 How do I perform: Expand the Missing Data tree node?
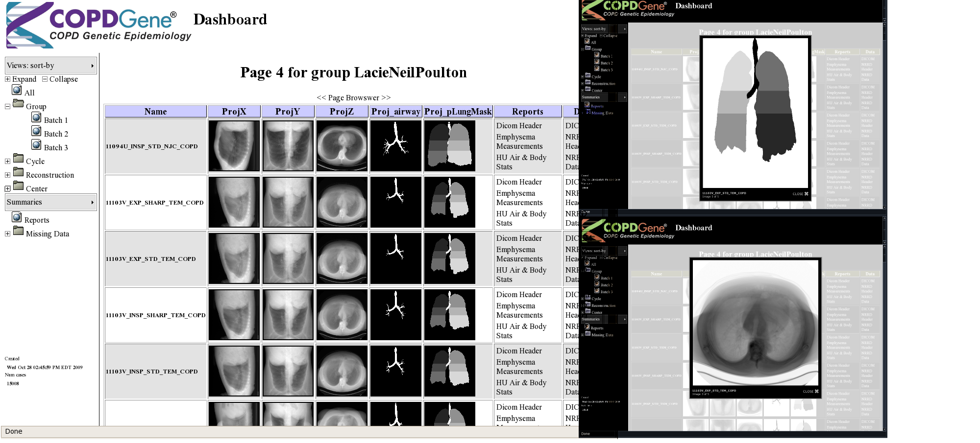click(7, 233)
